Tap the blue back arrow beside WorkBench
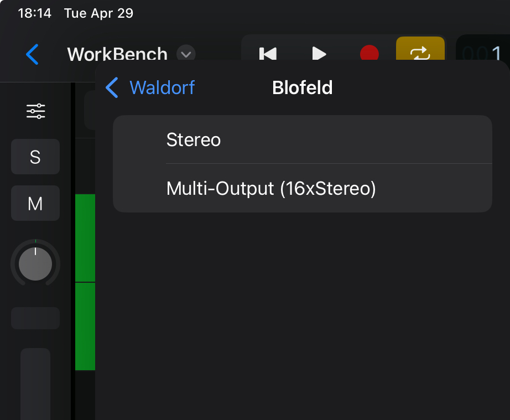The width and height of the screenshot is (510, 420). [x=33, y=54]
